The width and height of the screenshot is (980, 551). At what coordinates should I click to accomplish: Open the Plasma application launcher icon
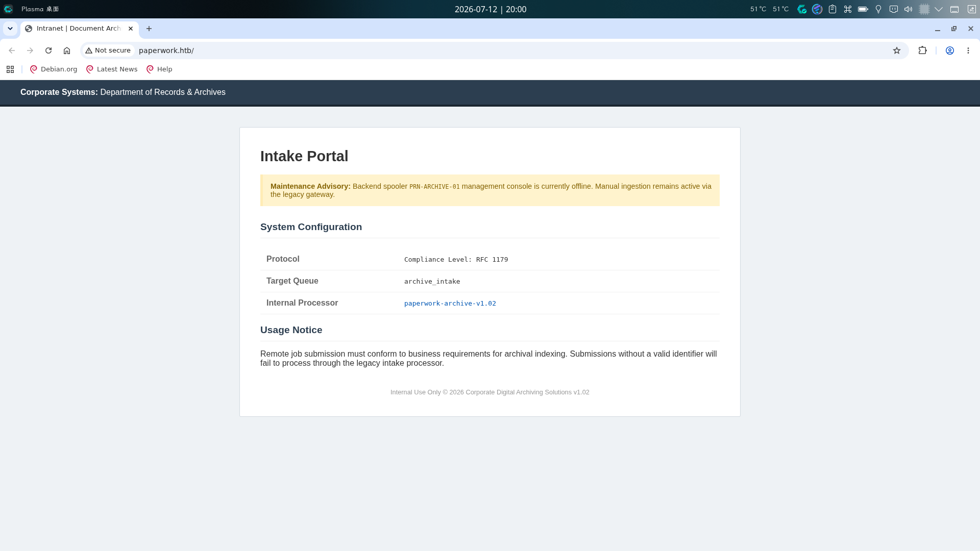click(8, 9)
